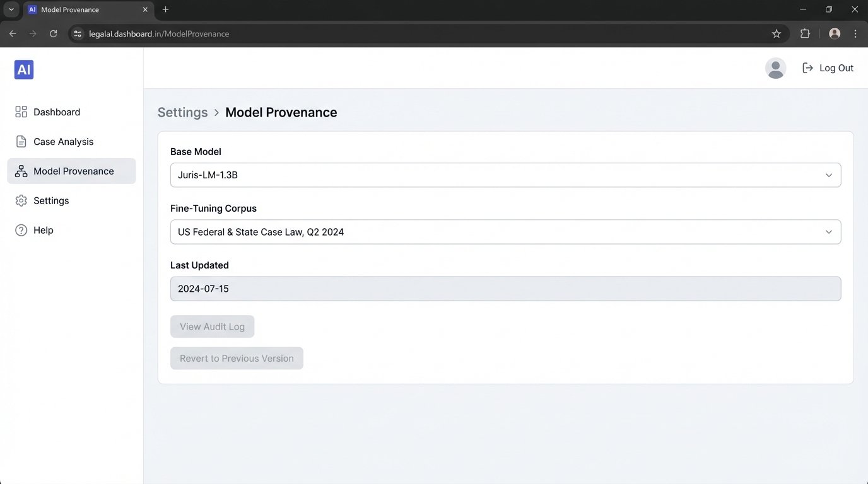This screenshot has width=868, height=484.
Task: Click Settings in the breadcrumb
Action: coord(182,112)
